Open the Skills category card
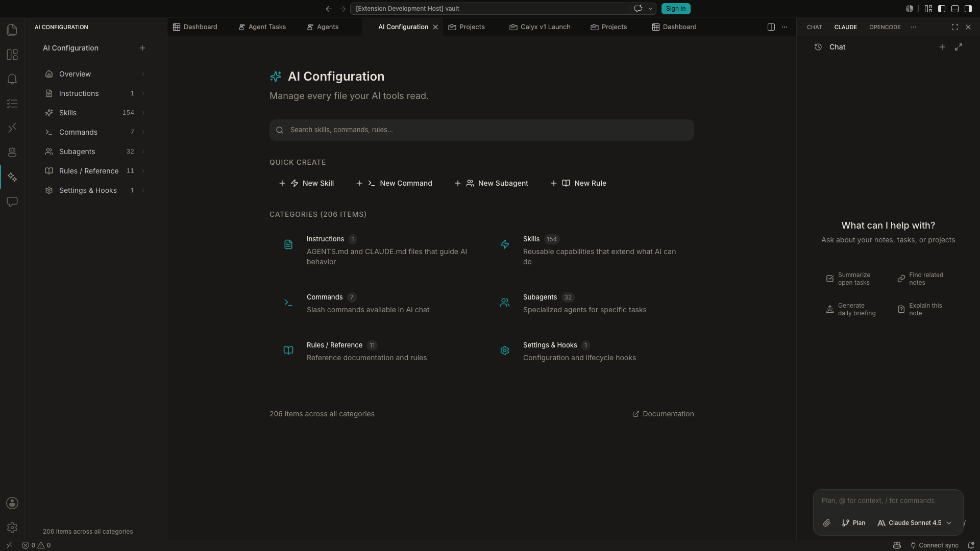Viewport: 980px width, 551px height. [590, 251]
